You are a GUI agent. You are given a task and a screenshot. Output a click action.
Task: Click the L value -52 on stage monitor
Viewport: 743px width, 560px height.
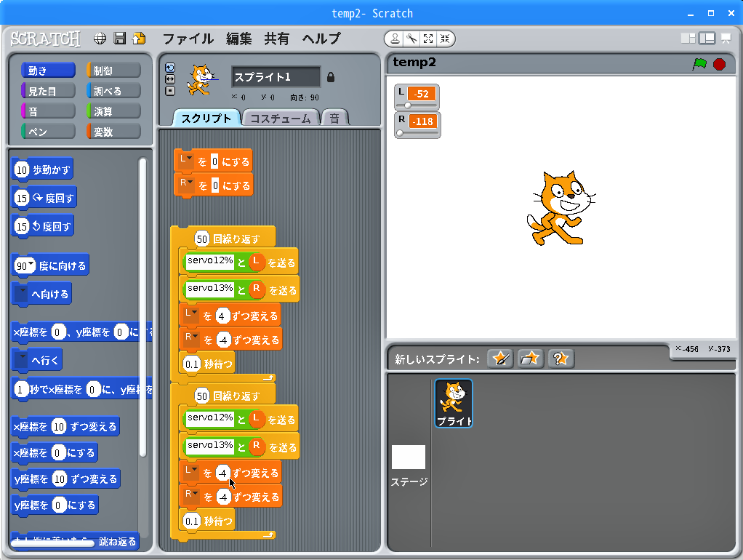pos(421,93)
